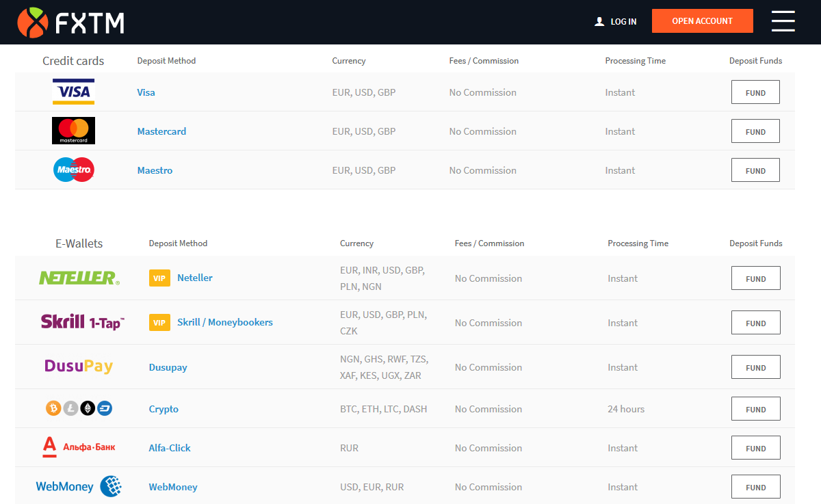Click the DusuPay logo
Screen dimensions: 821x504
tap(79, 367)
